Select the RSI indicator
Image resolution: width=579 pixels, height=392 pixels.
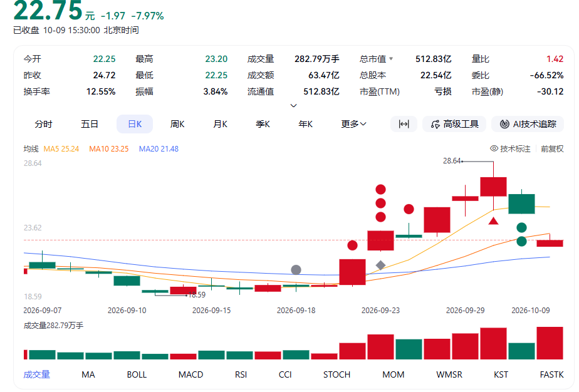click(241, 374)
